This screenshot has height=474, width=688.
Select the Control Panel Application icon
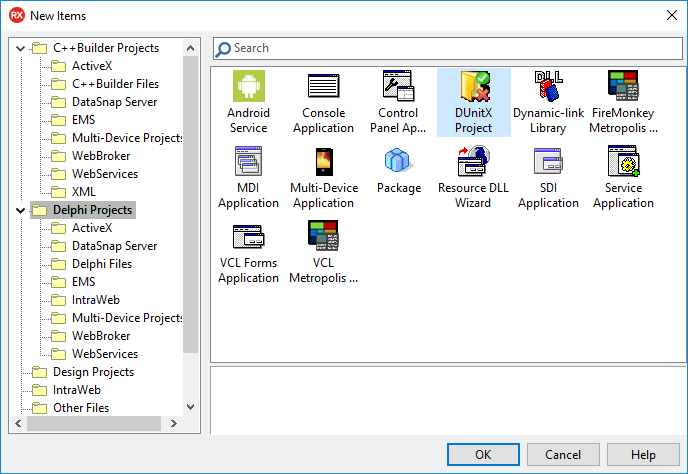pos(398,86)
